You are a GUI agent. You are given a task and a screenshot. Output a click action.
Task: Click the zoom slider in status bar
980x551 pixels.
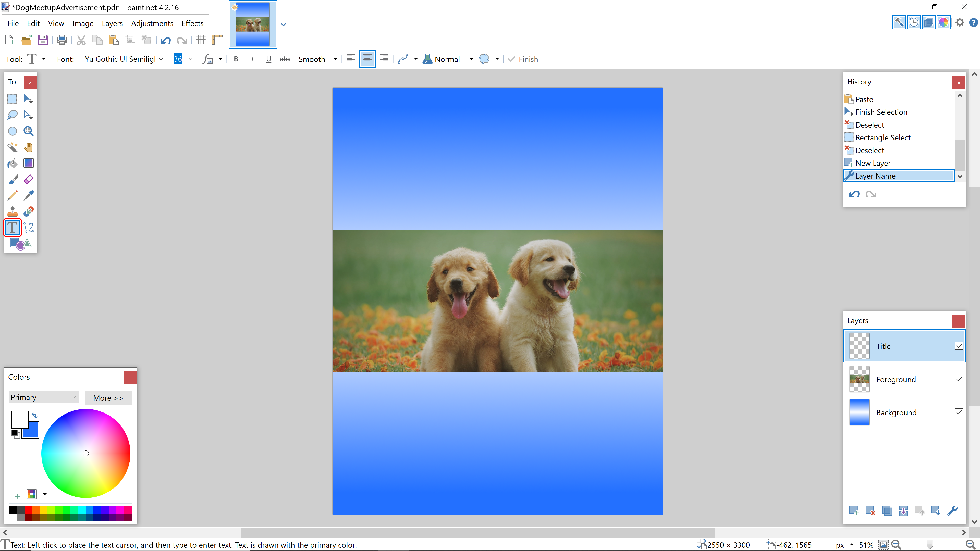[x=929, y=545]
